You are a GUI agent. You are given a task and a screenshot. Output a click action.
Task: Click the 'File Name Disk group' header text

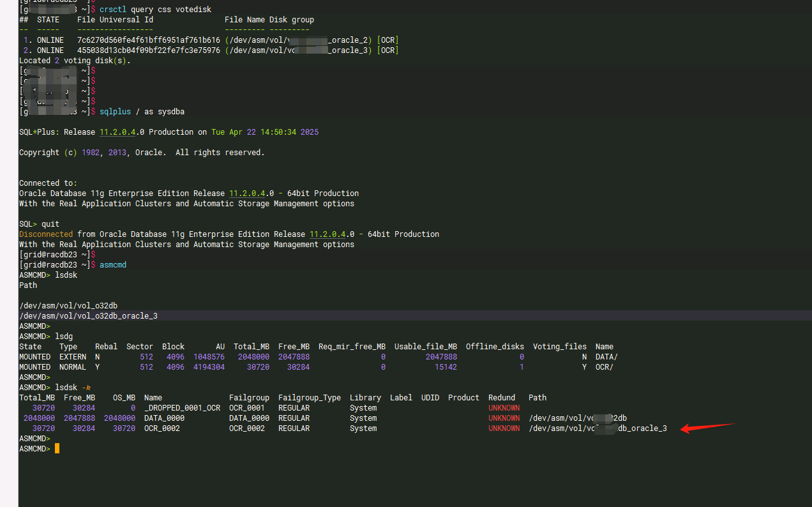coord(269,20)
